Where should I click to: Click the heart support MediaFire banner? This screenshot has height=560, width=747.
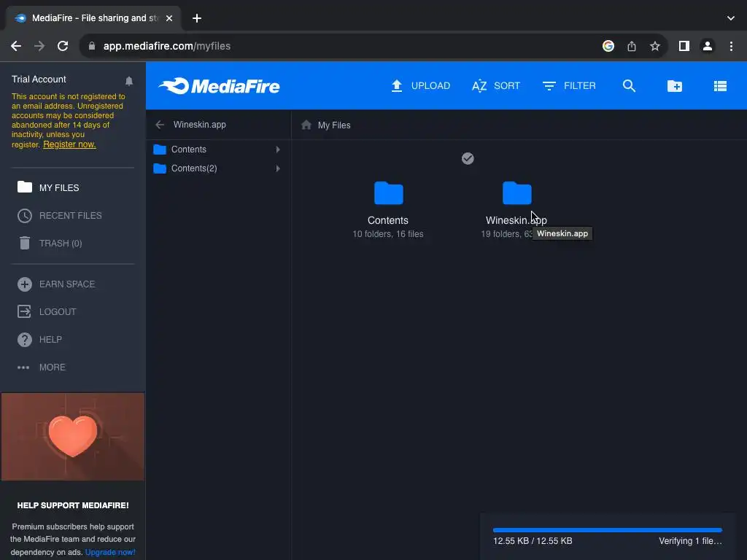click(x=73, y=437)
